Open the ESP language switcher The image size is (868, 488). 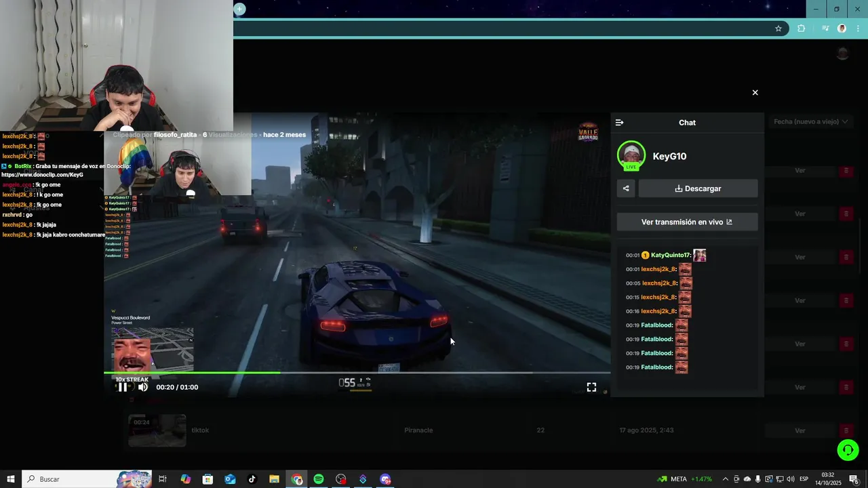pos(805,479)
